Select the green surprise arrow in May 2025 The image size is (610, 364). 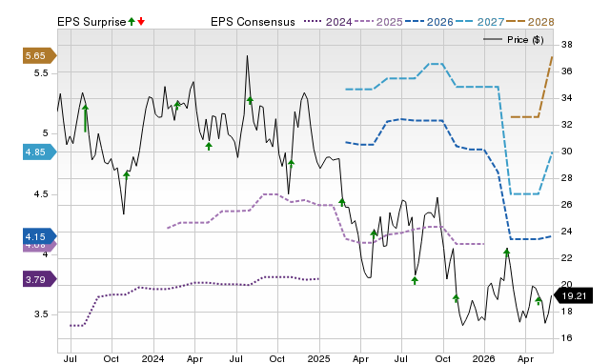coord(374,233)
